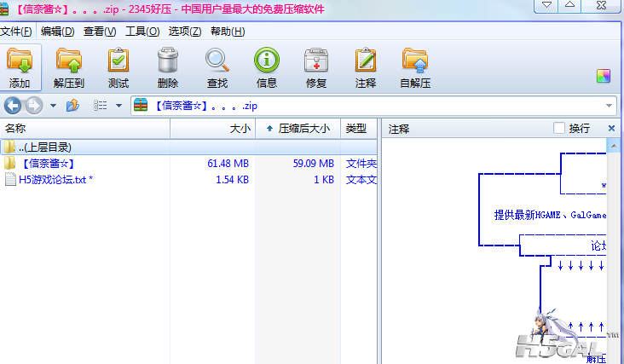Open navigation history dropdown arrow
The width and height of the screenshot is (624, 364).
(x=53, y=106)
